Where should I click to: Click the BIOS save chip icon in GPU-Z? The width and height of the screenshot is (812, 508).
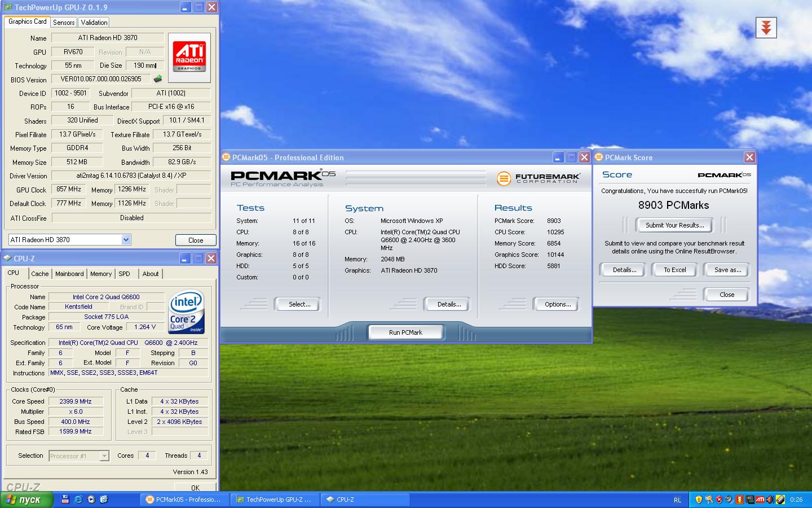tap(158, 79)
